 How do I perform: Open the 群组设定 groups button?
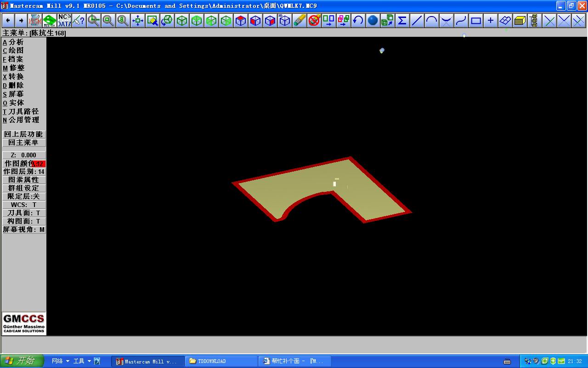click(23, 188)
